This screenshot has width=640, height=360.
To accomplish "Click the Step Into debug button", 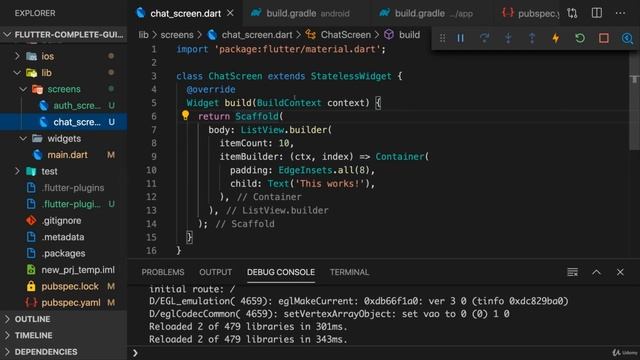I will point(508,38).
